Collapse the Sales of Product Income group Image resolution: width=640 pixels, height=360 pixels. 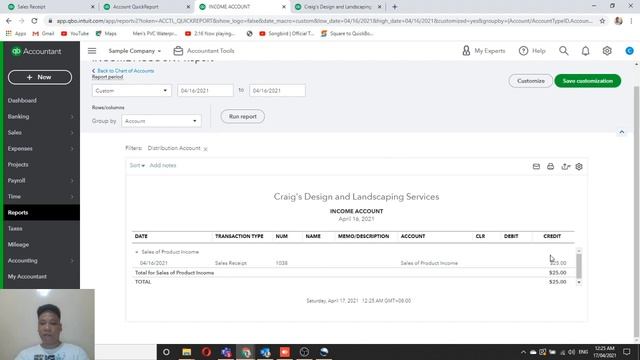[137, 252]
